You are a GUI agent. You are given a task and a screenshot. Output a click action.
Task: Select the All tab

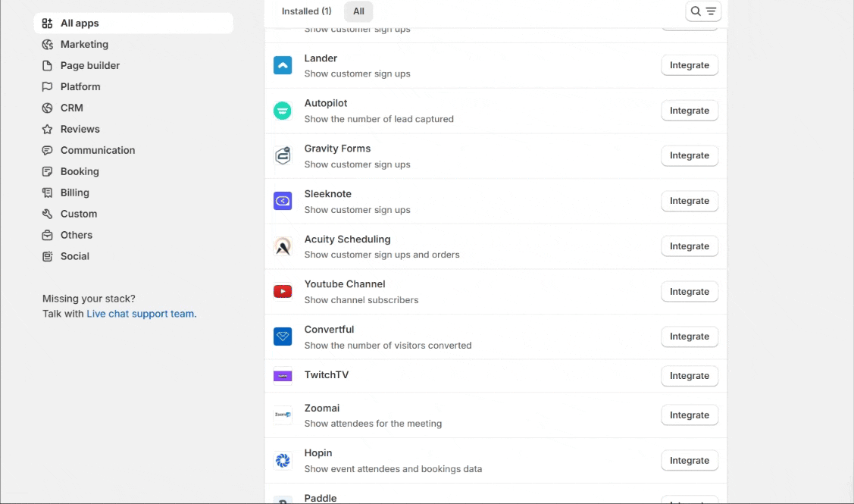click(x=358, y=11)
